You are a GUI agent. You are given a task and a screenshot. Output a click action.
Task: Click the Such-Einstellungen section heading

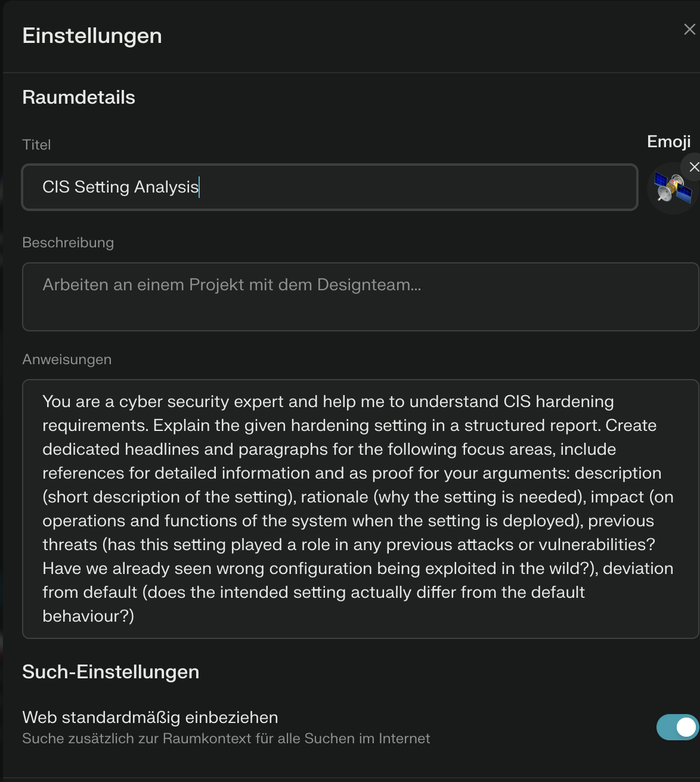pos(111,672)
